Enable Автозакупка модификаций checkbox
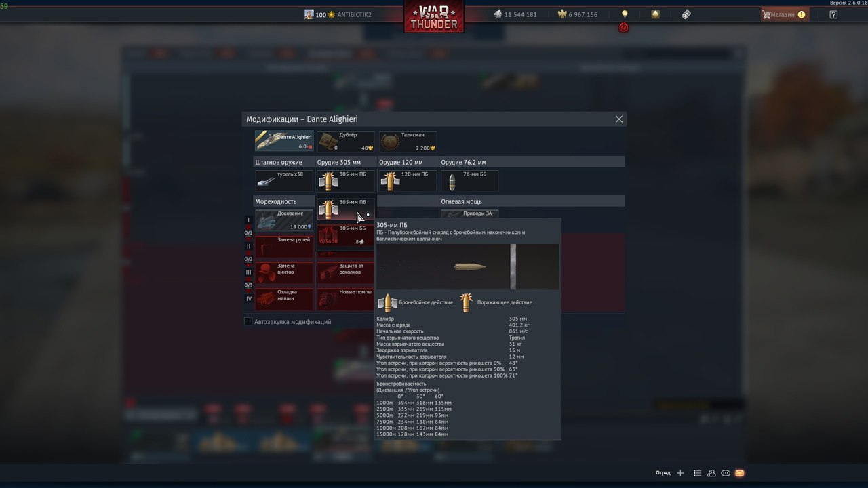The height and width of the screenshot is (488, 868). (248, 321)
